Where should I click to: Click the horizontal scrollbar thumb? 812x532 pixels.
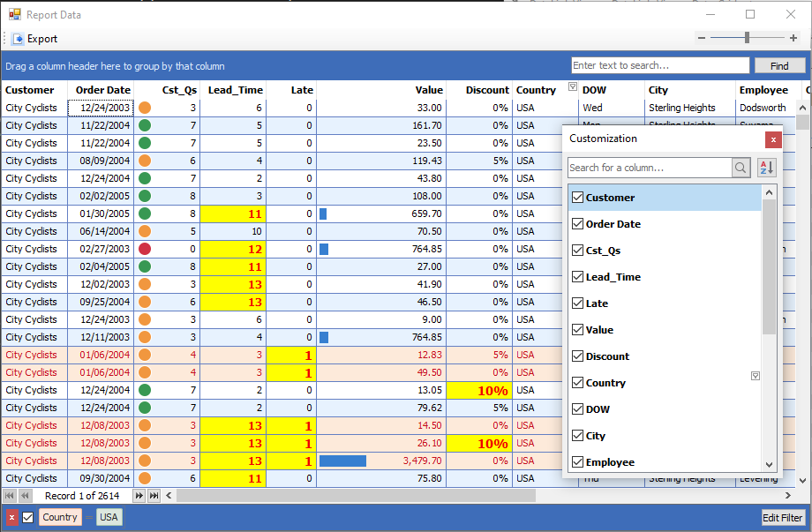pos(357,495)
